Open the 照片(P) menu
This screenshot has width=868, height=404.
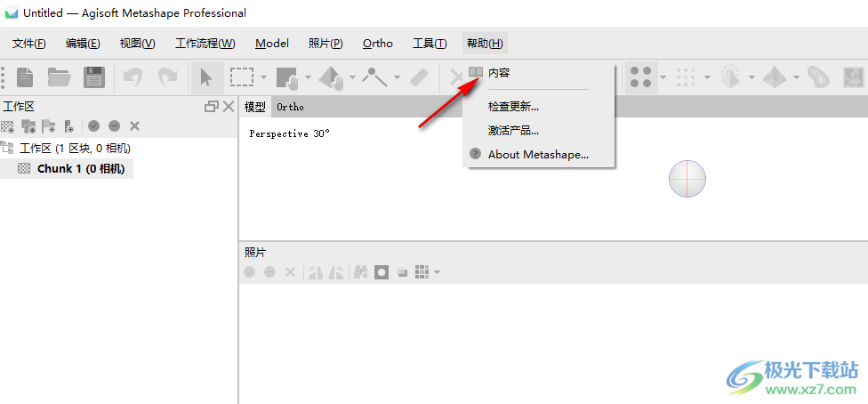[x=325, y=44]
